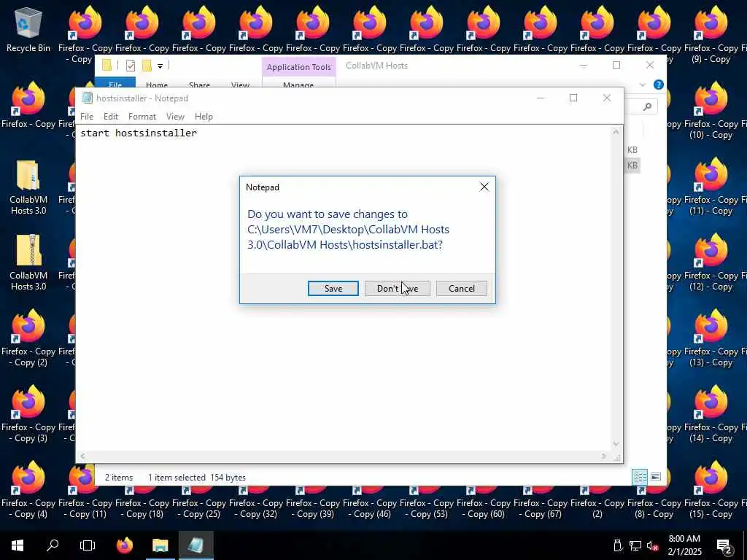Click Explorer quick access Properties checkmark icon
Image resolution: width=747 pixels, height=560 pixels.
click(130, 65)
